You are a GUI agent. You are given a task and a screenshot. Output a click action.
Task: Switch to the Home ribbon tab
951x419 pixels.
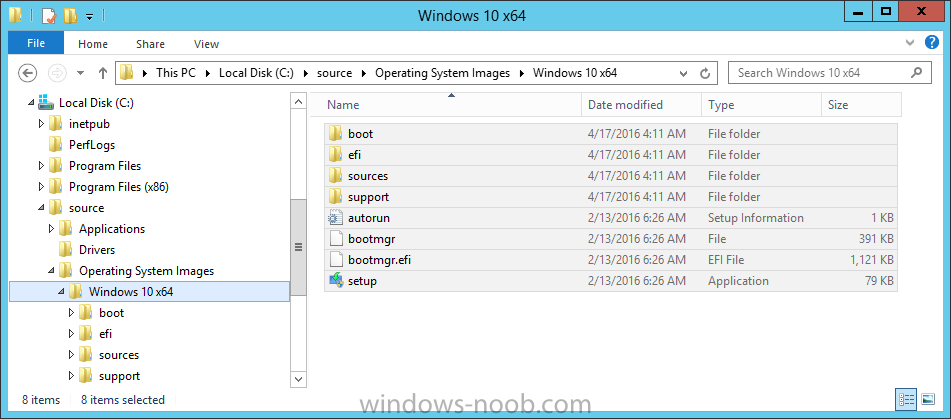(x=93, y=44)
